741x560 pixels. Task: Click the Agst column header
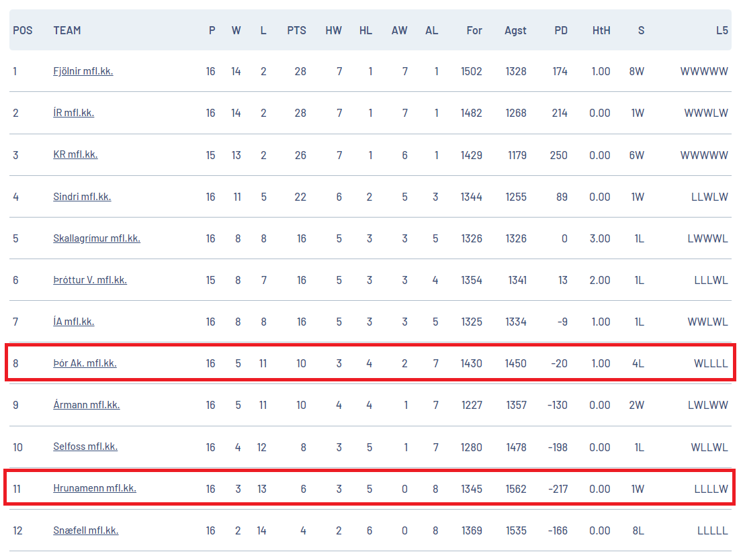click(x=515, y=31)
